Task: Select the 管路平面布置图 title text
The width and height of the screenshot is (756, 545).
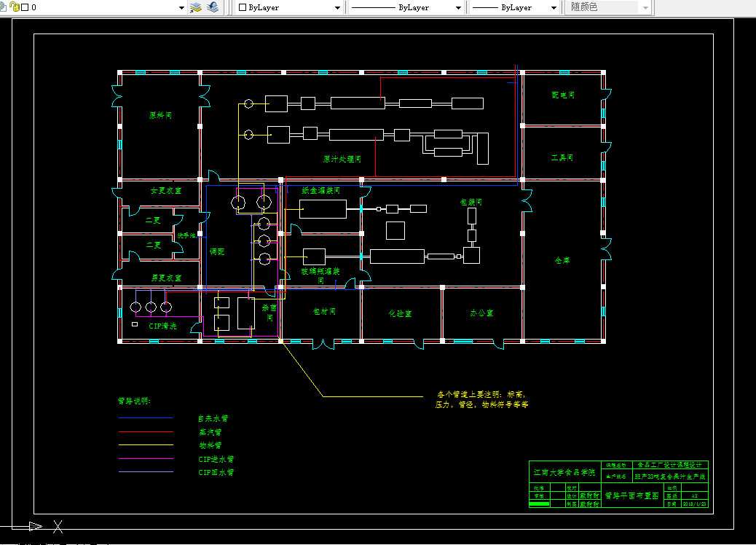Action: click(x=631, y=495)
